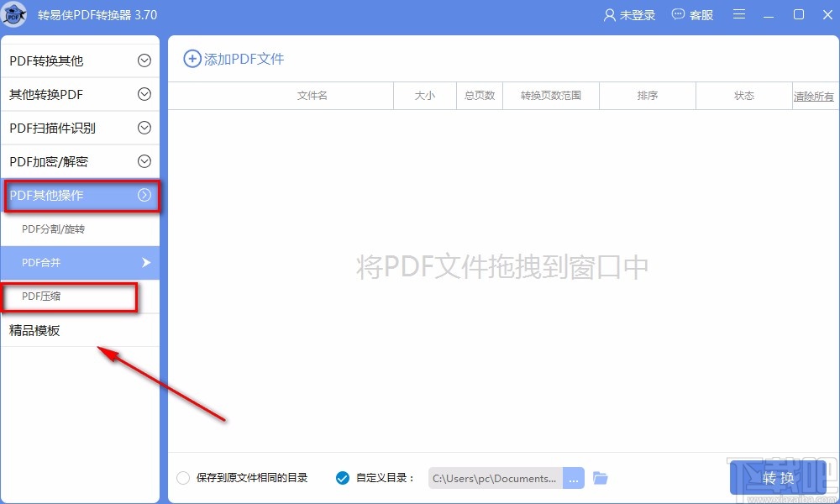Click 清除所有 to clear all files
The image size is (840, 504).
point(813,96)
